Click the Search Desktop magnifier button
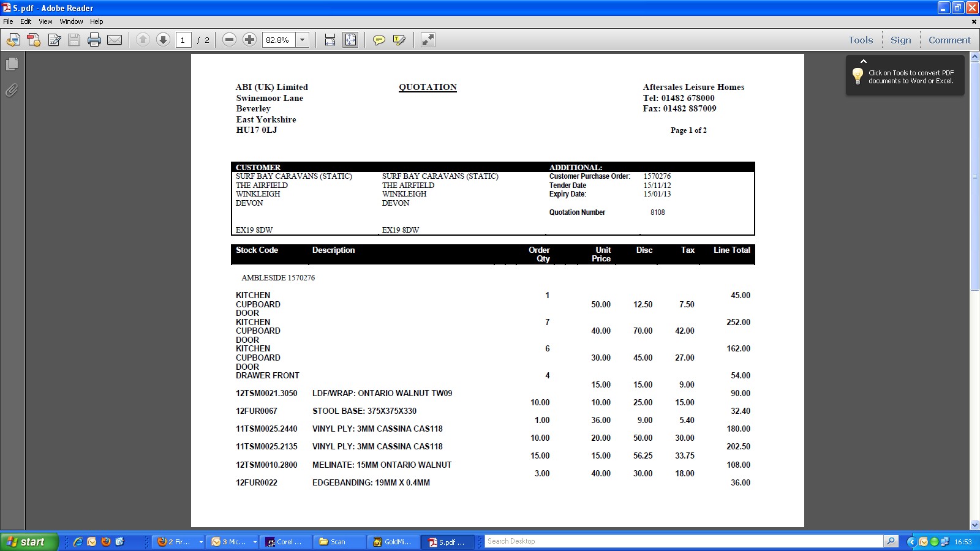This screenshot has width=980, height=551. click(891, 541)
